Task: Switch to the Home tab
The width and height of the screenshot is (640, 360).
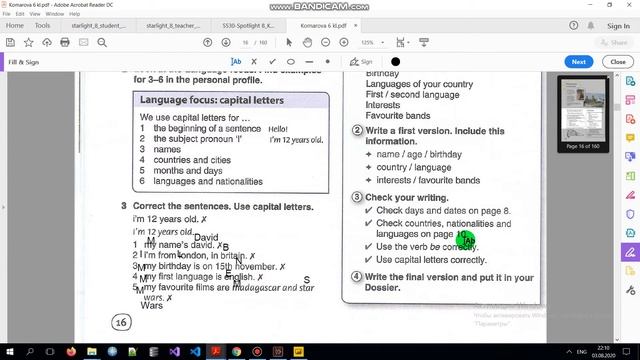Action: tap(15, 26)
